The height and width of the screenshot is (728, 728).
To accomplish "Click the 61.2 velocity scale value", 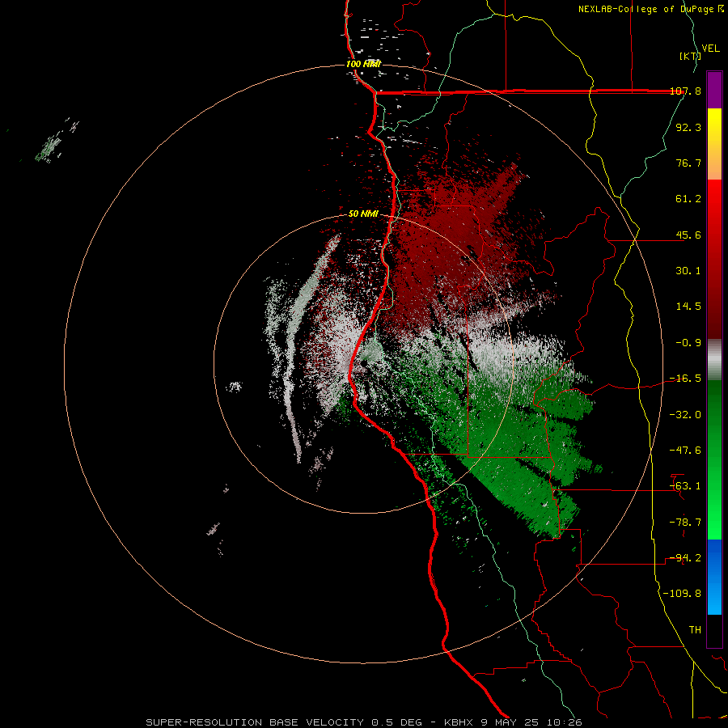I will 688,199.
